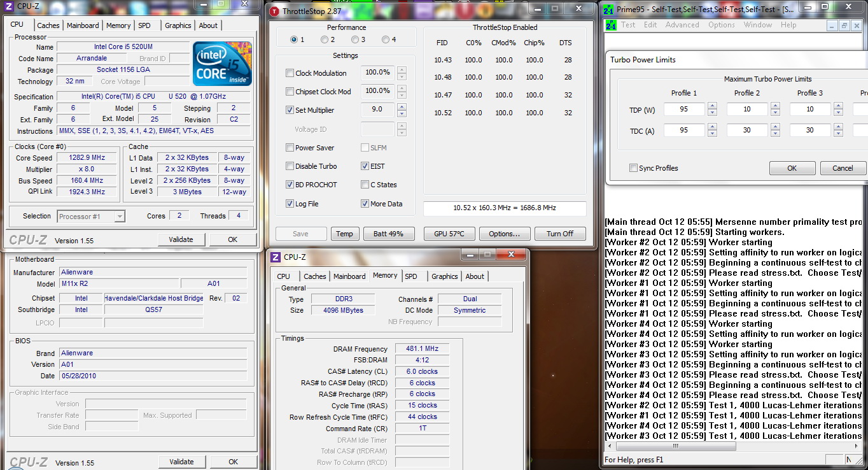Enable Chipset Clock Mod checkbox
This screenshot has height=470, width=868.
tap(290, 92)
